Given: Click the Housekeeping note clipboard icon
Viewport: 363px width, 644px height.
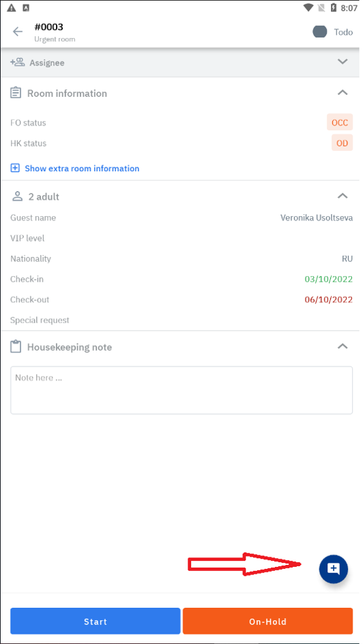Looking at the screenshot, I should tap(16, 347).
